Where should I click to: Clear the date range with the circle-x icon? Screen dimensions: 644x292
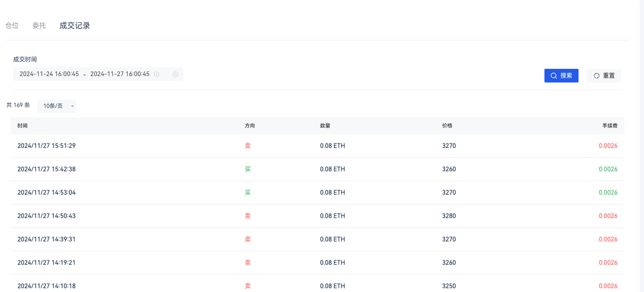157,75
